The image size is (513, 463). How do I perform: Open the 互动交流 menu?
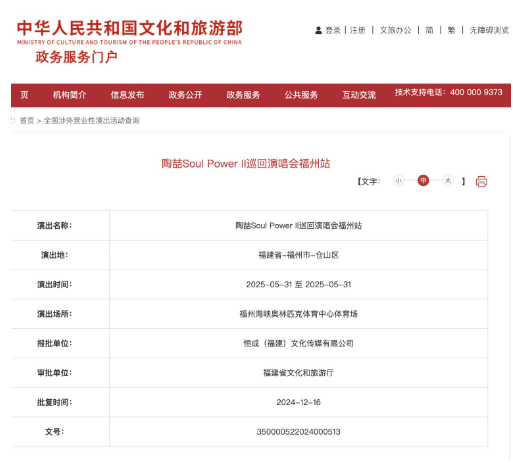click(359, 95)
